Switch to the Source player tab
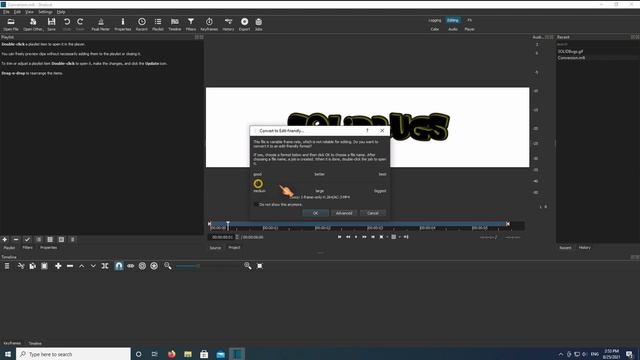Viewport: 640px width, 360px height. point(215,248)
